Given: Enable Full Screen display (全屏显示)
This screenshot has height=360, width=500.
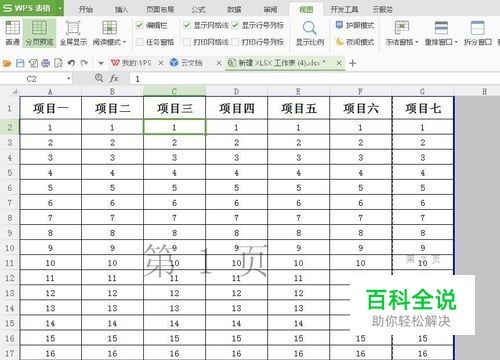Looking at the screenshot, I should [x=73, y=33].
